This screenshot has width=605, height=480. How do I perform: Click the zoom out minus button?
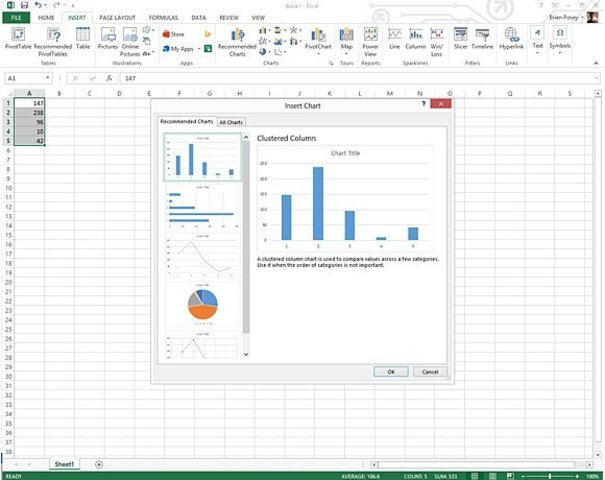coord(523,477)
